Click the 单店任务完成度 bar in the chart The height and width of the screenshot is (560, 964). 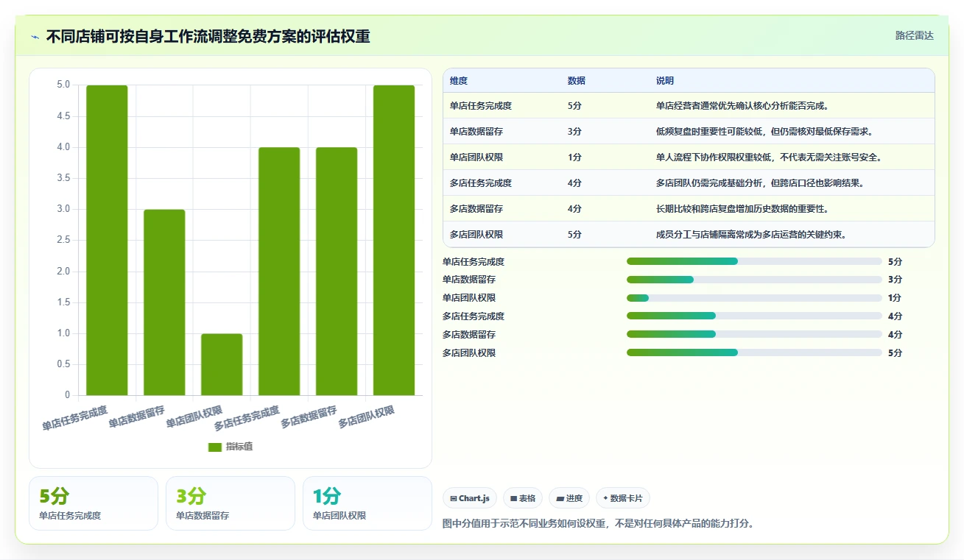[x=107, y=240]
